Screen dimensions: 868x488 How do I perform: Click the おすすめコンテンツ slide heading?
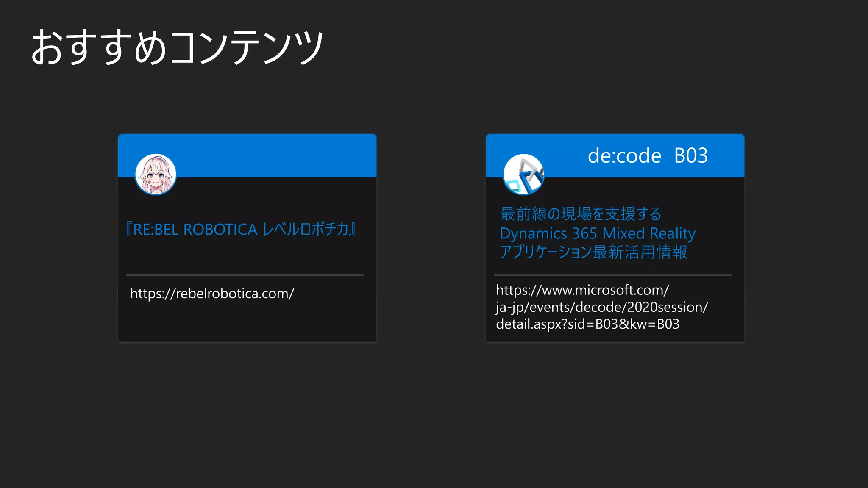(178, 47)
